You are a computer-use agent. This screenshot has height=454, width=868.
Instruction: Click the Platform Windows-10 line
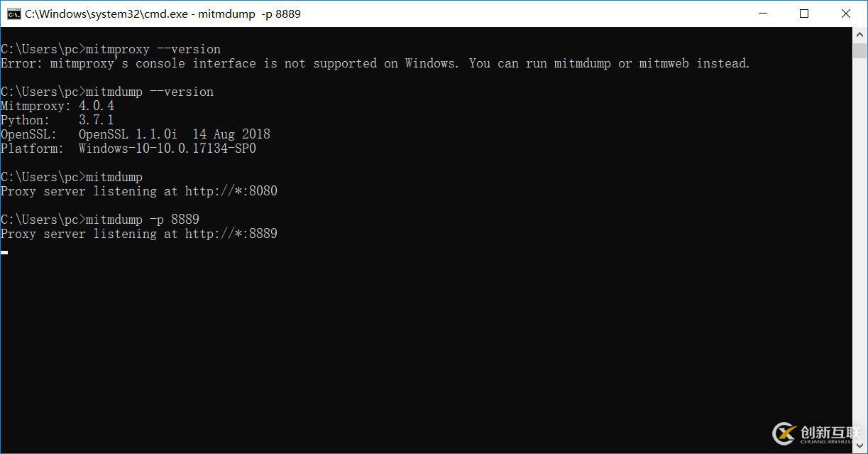pyautogui.click(x=128, y=148)
